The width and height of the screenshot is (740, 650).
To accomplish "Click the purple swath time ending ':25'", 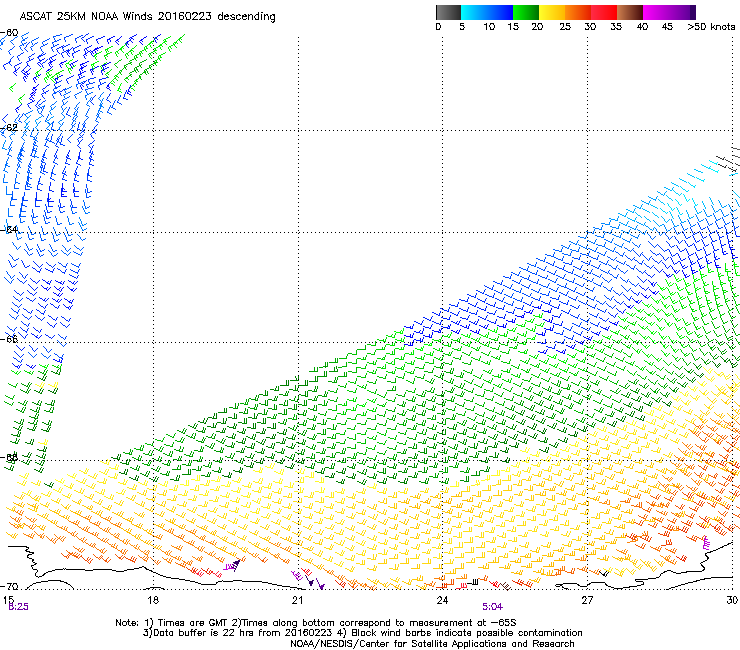I will 18,607.
